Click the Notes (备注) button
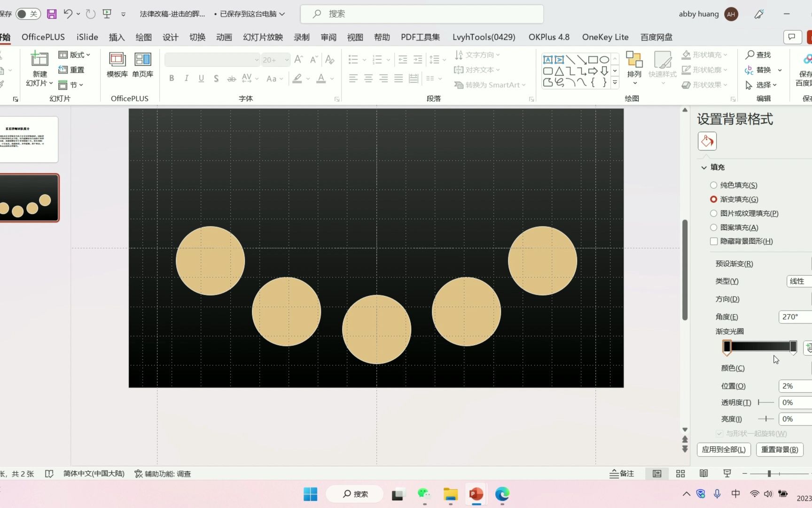Screen dimensions: 812x508 point(622,474)
